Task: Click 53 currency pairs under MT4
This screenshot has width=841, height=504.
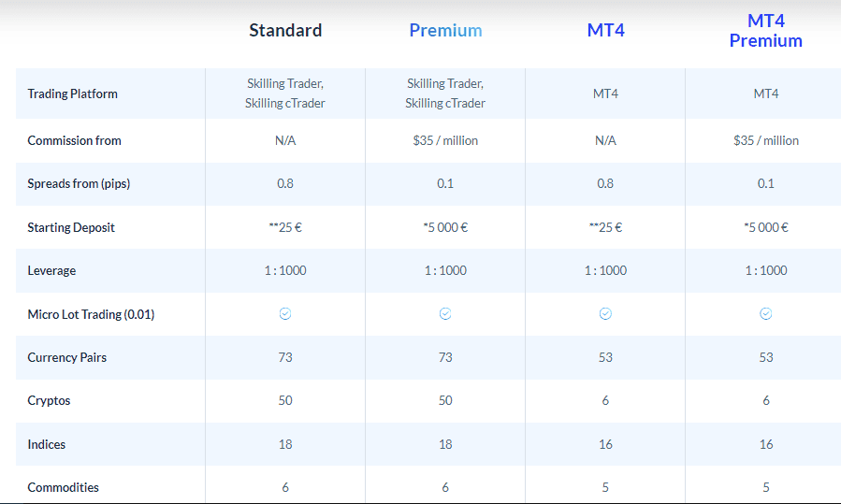Action: click(605, 357)
